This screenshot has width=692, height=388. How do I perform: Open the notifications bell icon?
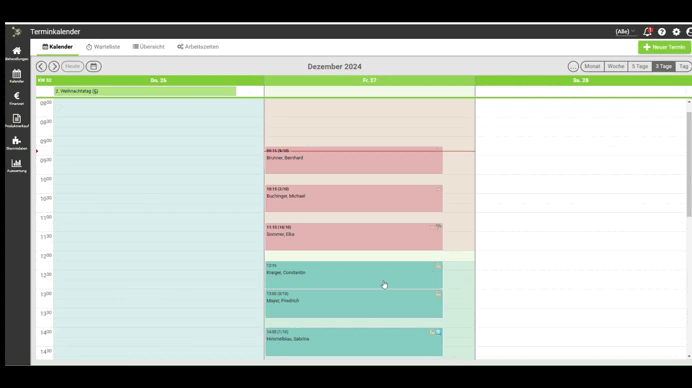(x=647, y=32)
